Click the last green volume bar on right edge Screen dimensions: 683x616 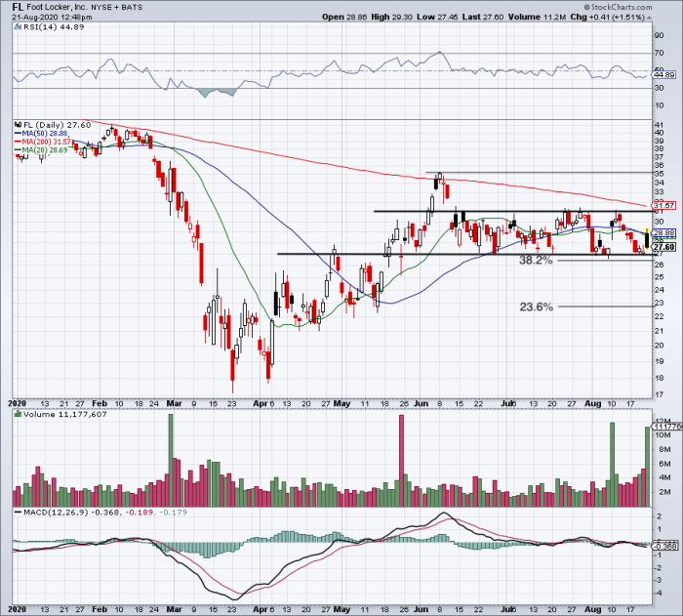pos(647,467)
